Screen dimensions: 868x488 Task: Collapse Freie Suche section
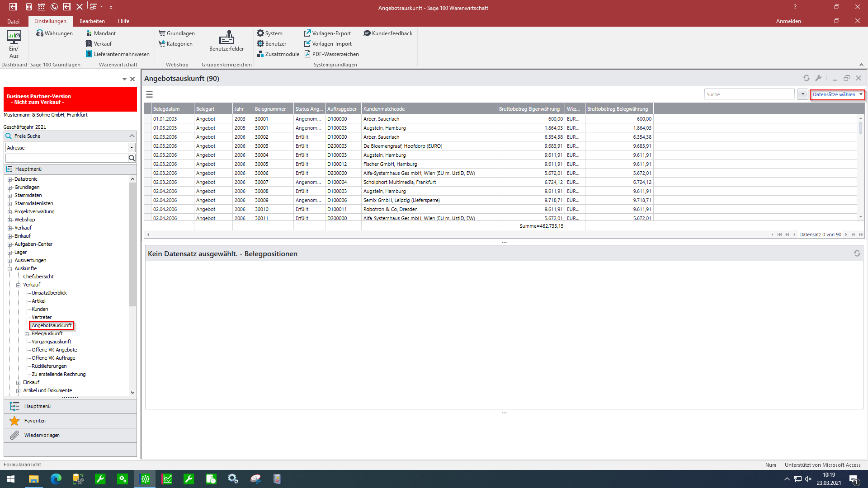(x=132, y=136)
